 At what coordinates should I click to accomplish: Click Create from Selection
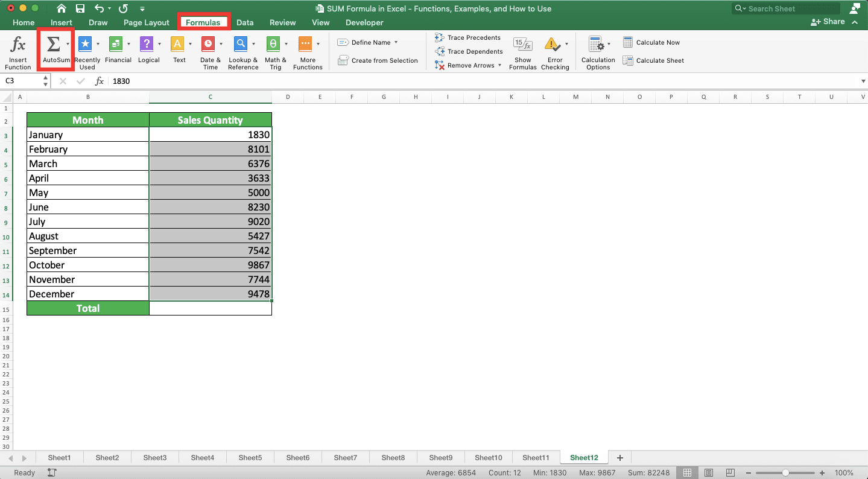click(378, 60)
